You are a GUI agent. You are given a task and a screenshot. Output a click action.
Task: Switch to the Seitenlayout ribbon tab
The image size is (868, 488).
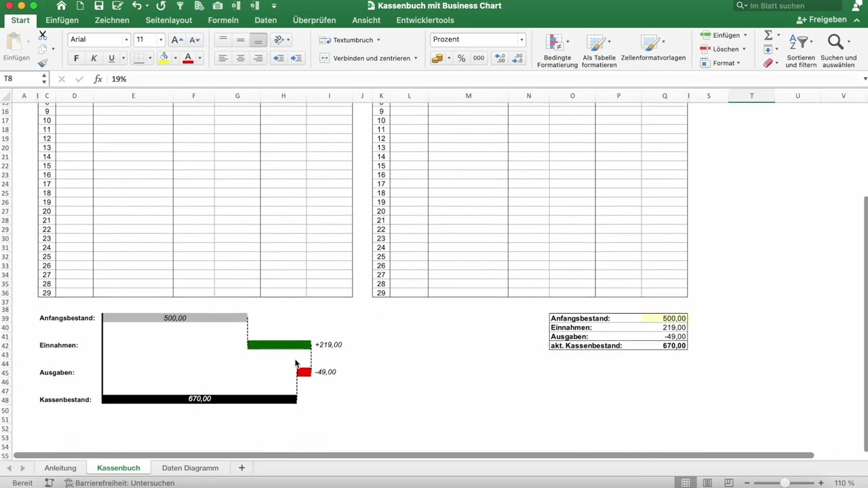(x=169, y=20)
